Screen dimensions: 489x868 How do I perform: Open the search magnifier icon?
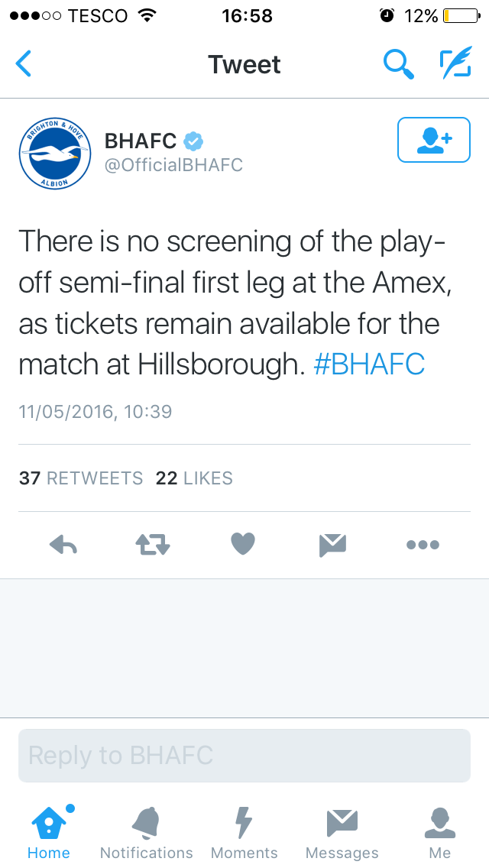click(x=398, y=64)
